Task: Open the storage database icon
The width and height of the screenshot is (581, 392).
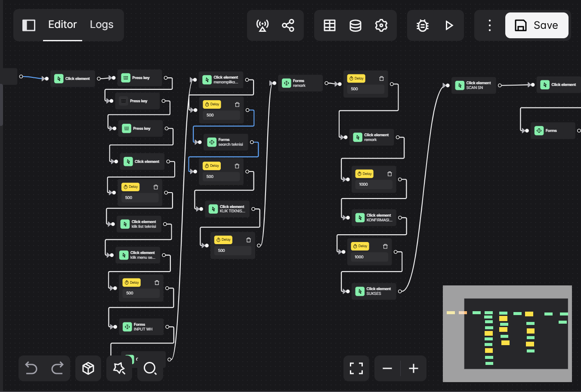Action: tap(355, 25)
